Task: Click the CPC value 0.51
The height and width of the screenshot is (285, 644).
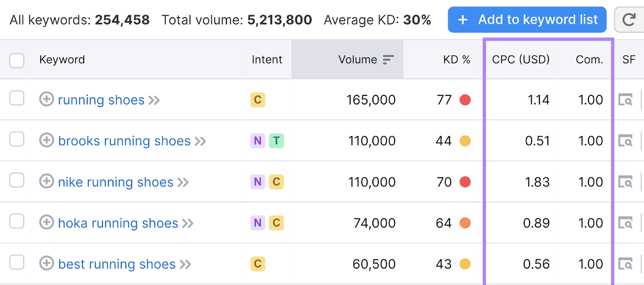Action: 537,141
